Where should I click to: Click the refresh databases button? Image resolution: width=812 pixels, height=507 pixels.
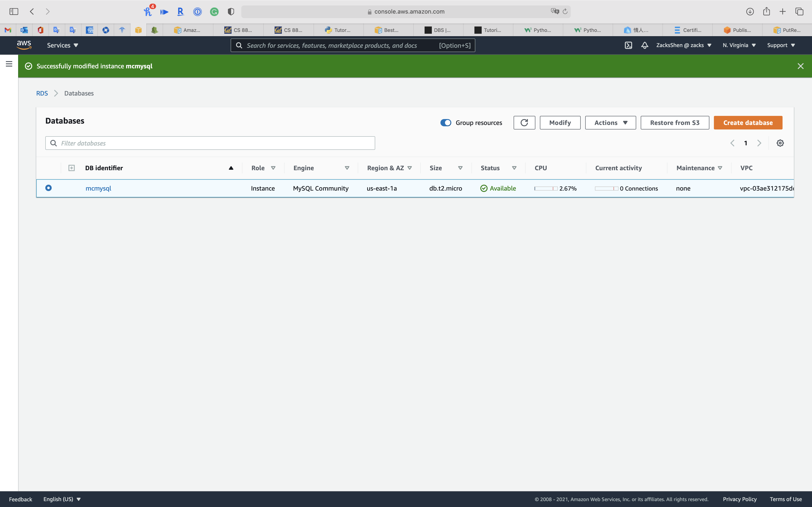524,123
